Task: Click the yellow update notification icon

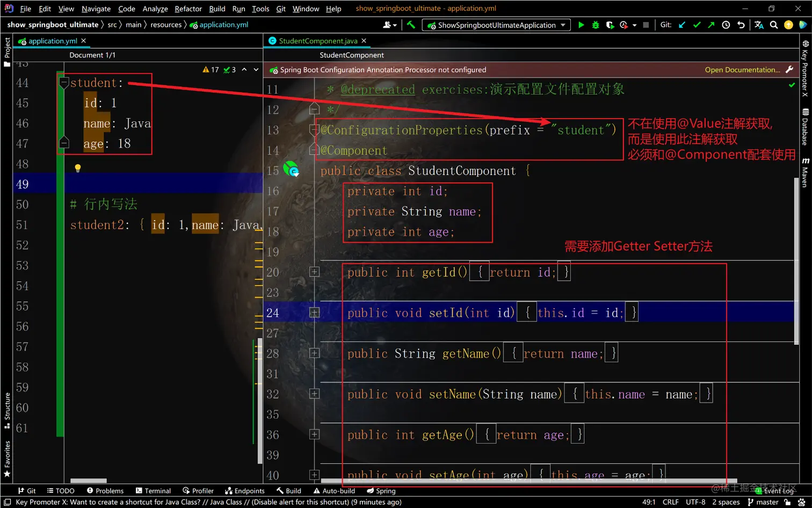Action: coord(788,25)
